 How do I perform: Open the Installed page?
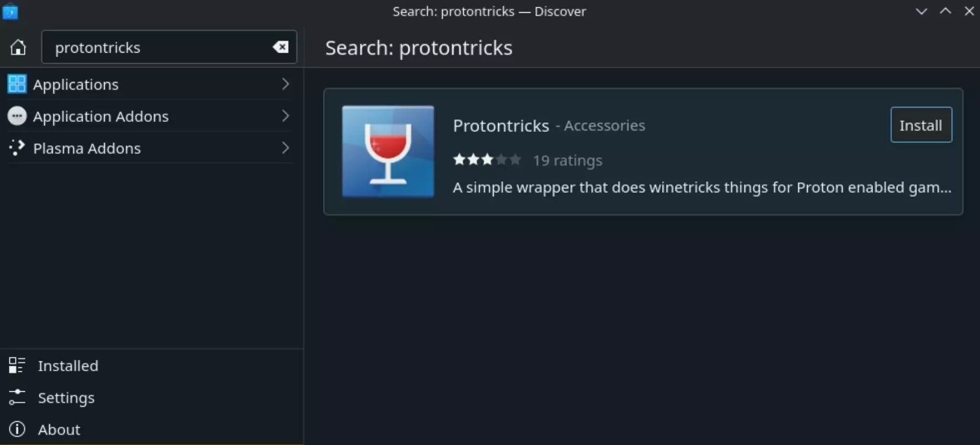point(68,366)
